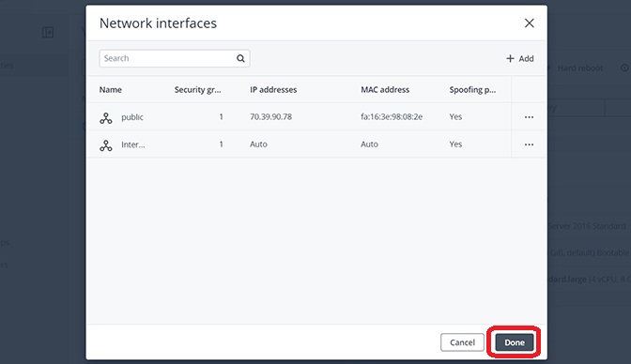
Task: Click IP address 70.39.90.78
Action: coord(270,116)
